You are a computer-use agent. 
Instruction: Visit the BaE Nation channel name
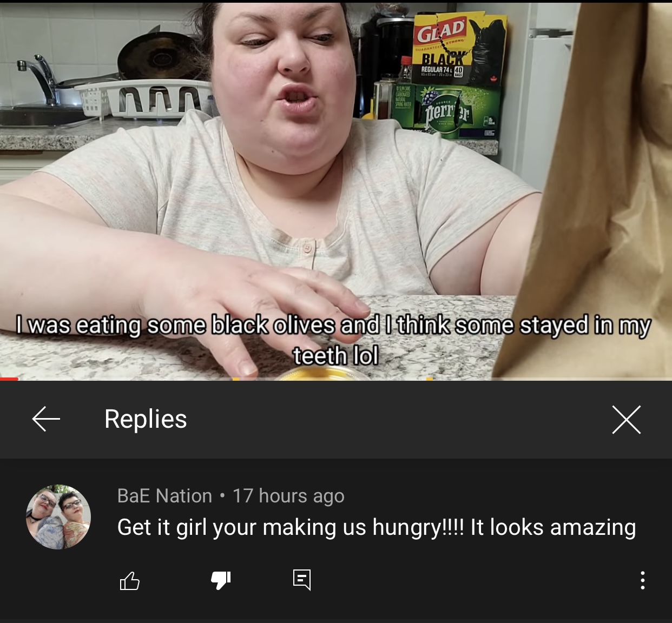(164, 496)
